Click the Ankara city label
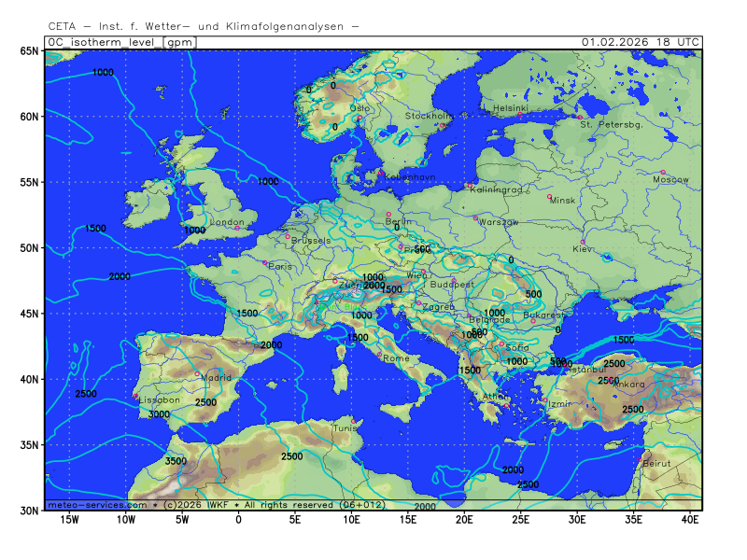The image size is (747, 560). [627, 385]
